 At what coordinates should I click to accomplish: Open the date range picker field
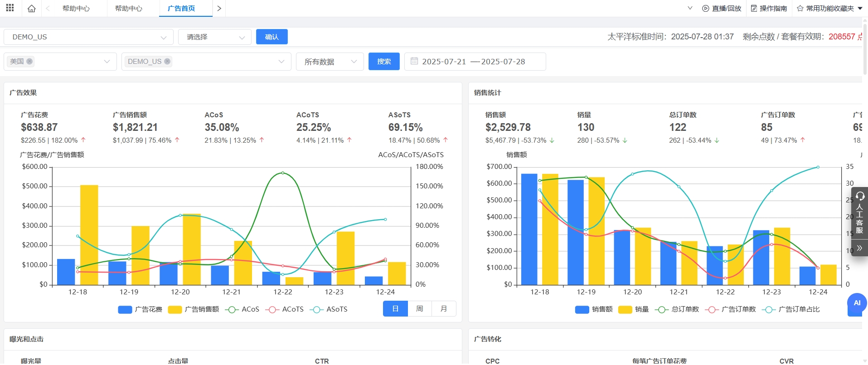[474, 62]
